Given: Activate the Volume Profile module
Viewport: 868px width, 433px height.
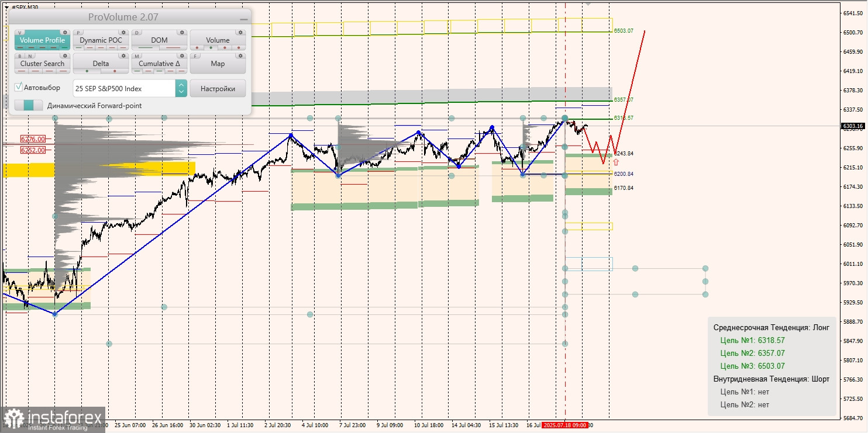Looking at the screenshot, I should click(42, 40).
